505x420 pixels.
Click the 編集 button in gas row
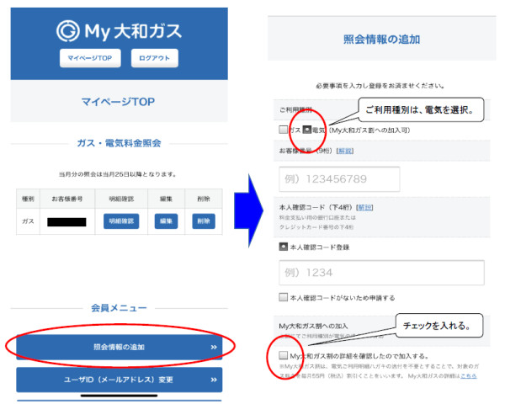166,221
